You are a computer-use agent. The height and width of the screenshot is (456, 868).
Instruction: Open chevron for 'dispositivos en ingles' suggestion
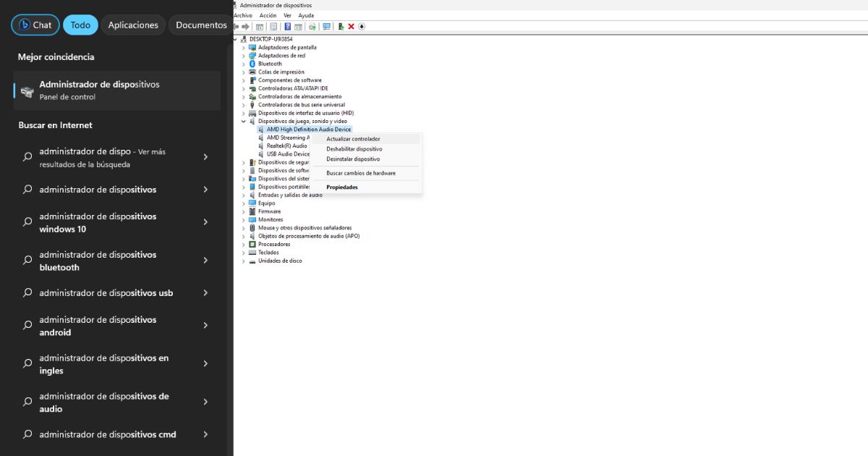(x=205, y=364)
